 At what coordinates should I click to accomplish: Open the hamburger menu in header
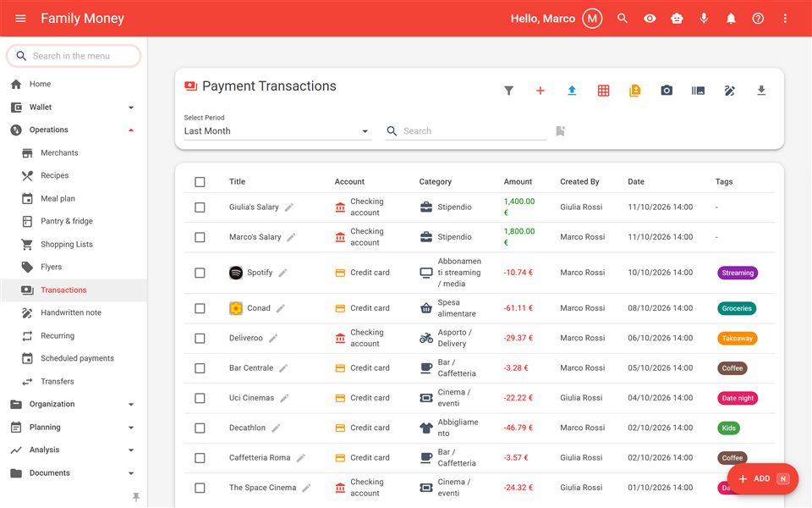tap(20, 19)
